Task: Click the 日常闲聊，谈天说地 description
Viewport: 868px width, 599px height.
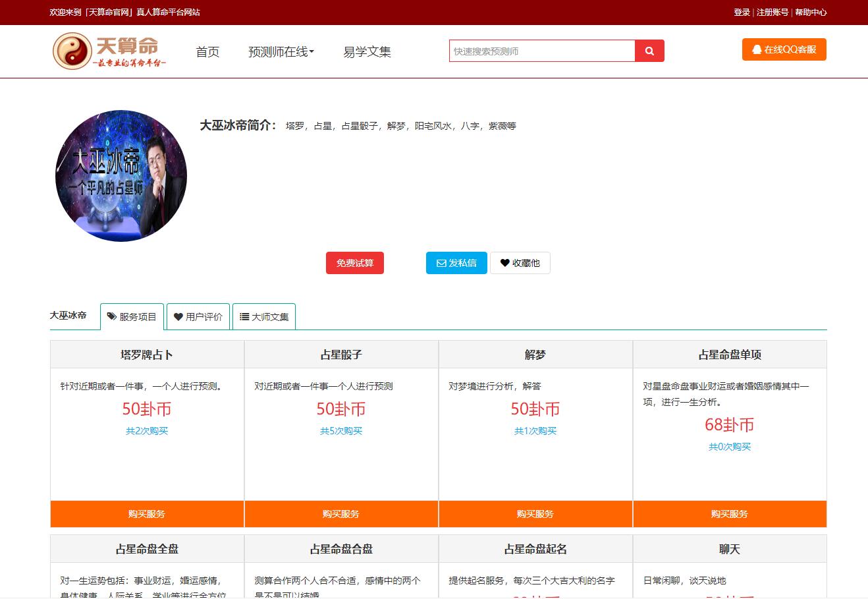Action: point(685,581)
